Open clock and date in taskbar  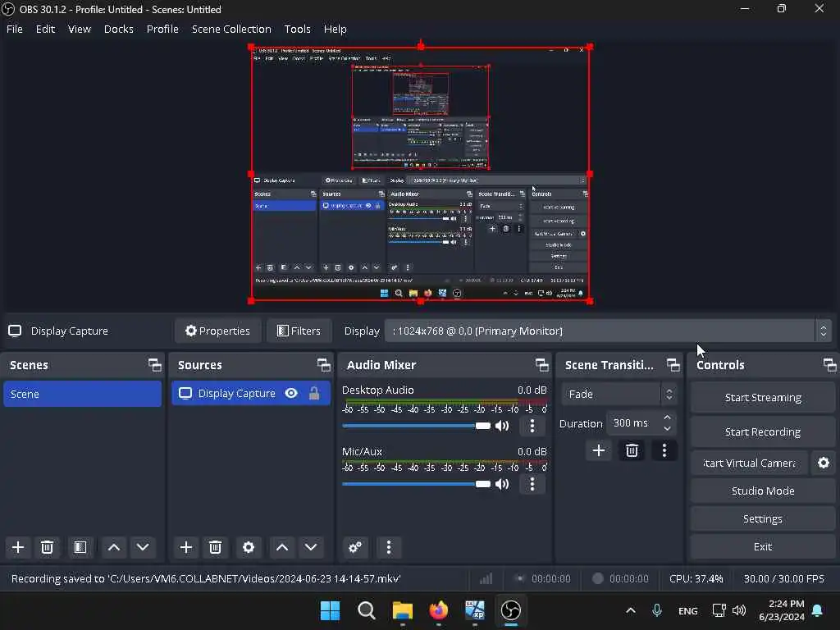tap(781, 610)
